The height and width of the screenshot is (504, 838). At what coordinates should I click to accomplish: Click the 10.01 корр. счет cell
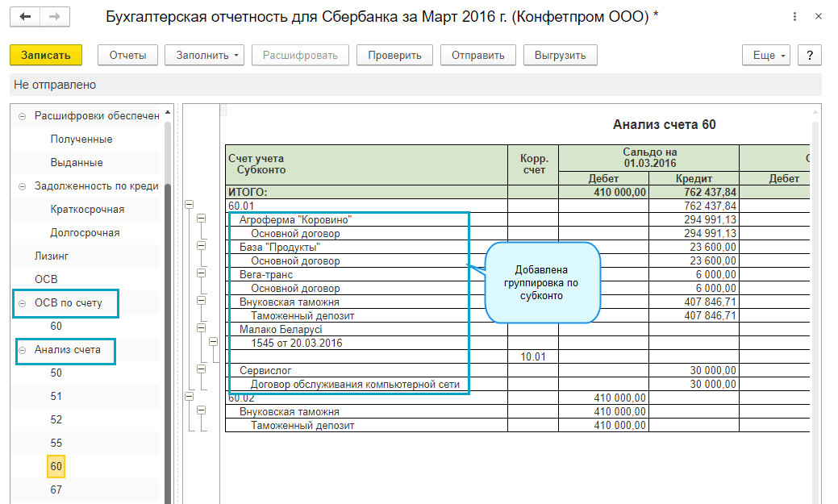pyautogui.click(x=533, y=356)
